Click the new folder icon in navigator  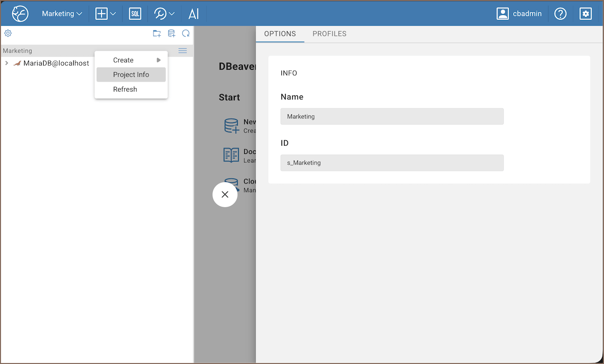[x=157, y=34]
